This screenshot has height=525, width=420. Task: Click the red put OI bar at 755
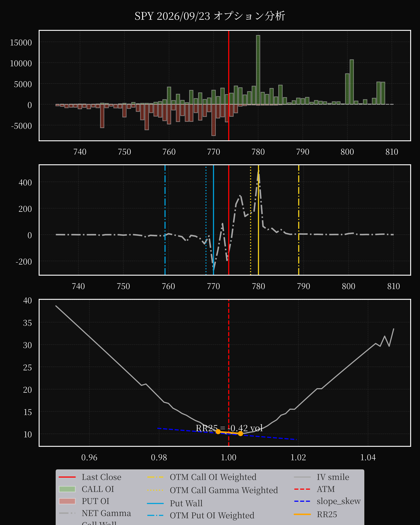click(x=147, y=117)
